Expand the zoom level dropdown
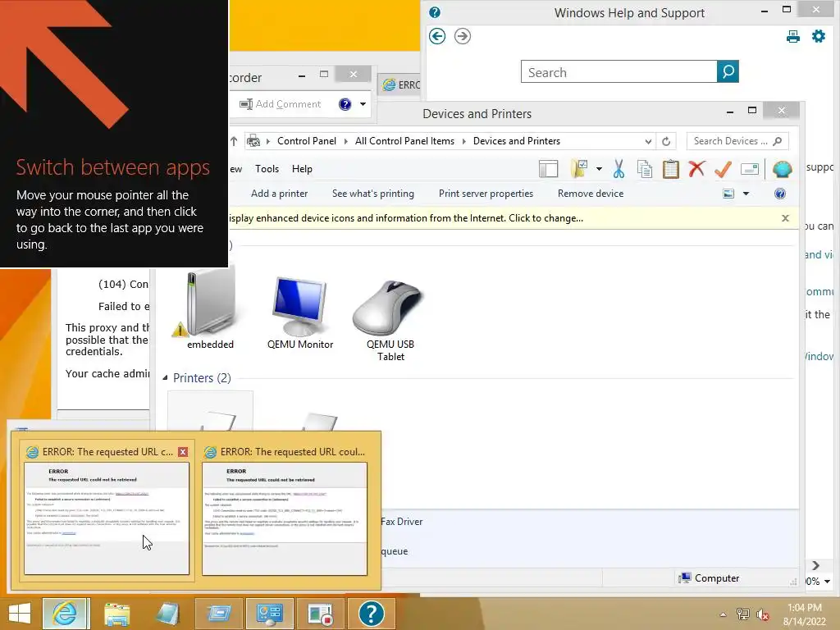This screenshot has height=630, width=840. pos(827,582)
